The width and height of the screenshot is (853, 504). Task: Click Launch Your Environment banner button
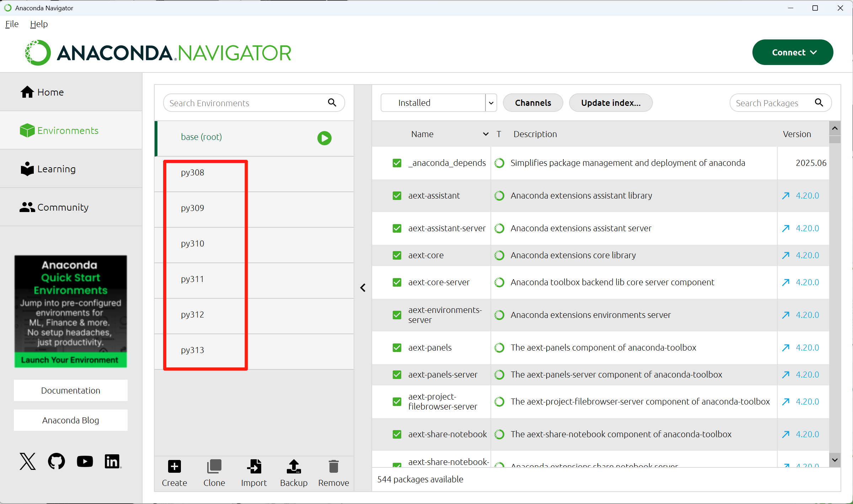coord(70,360)
